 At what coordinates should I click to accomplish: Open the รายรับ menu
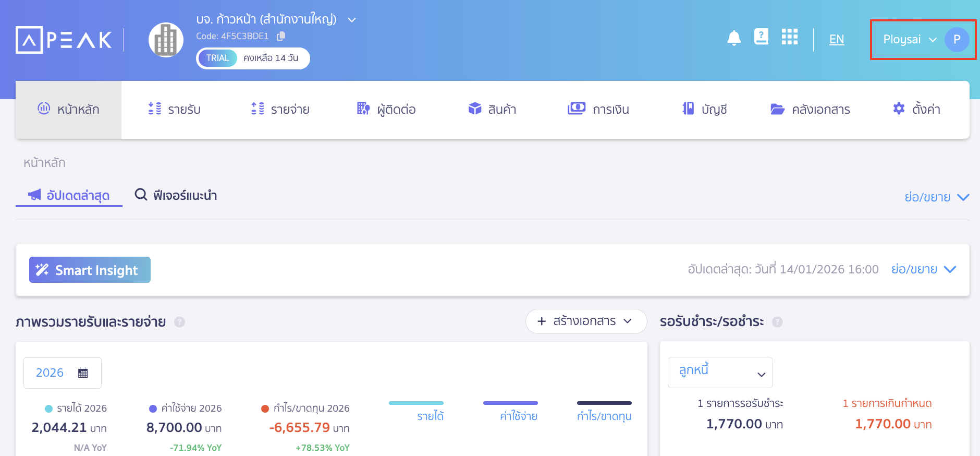175,110
